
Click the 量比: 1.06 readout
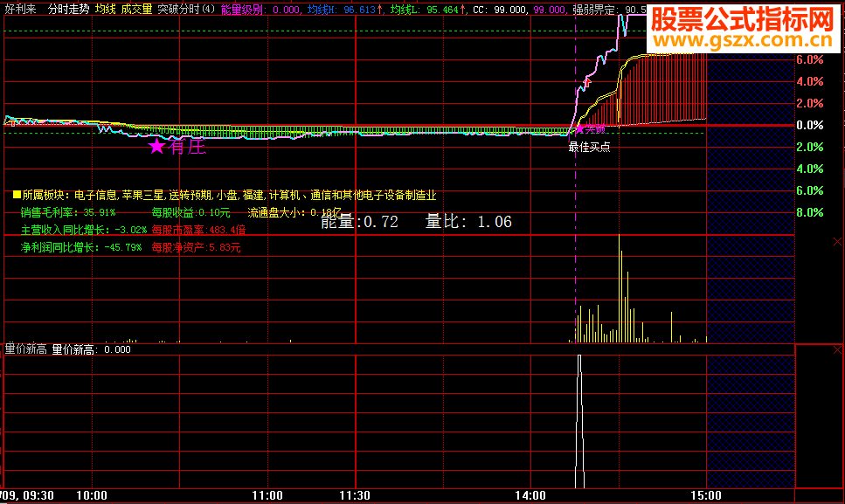[469, 222]
